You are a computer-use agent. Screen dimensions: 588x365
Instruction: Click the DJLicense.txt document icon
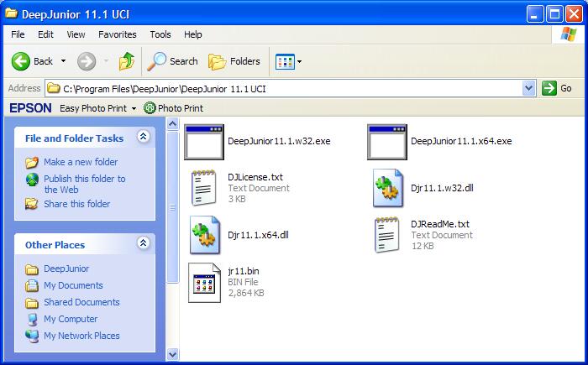point(202,188)
